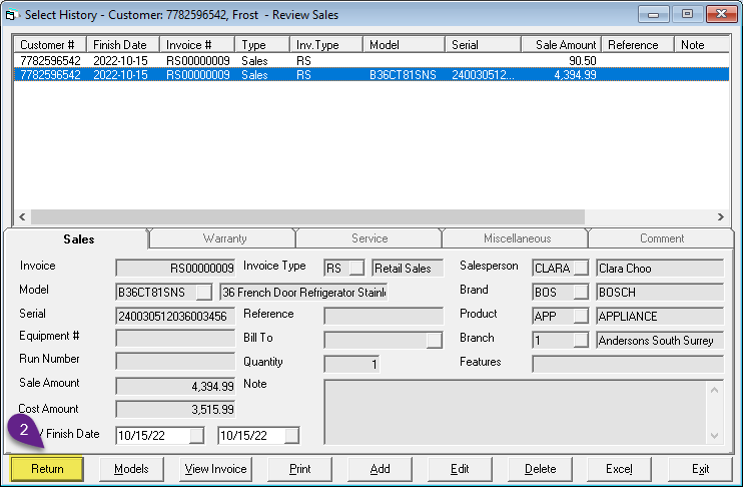Screen dimensions: 743x487
Task: Open the Models button
Action: pyautogui.click(x=131, y=469)
